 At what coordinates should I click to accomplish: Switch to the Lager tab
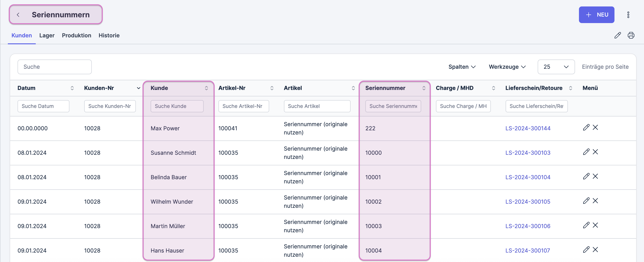pyautogui.click(x=47, y=36)
